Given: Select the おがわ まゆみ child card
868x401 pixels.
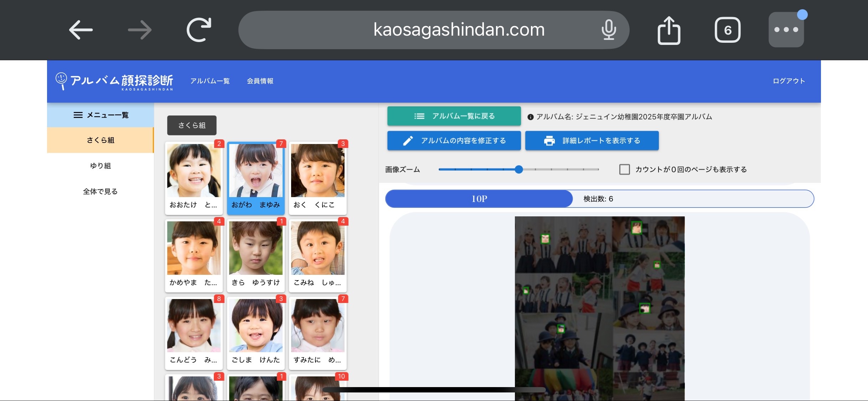Looking at the screenshot, I should 256,178.
